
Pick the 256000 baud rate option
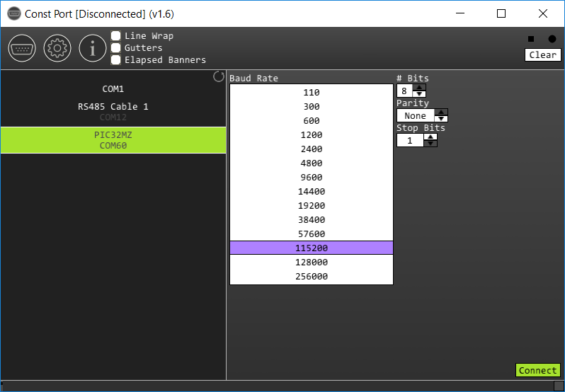click(312, 277)
